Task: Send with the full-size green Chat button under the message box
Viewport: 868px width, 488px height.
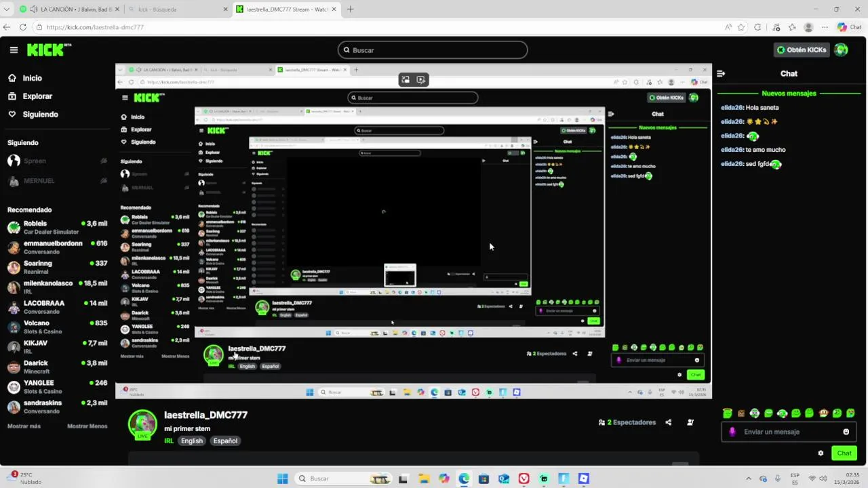Action: (844, 453)
